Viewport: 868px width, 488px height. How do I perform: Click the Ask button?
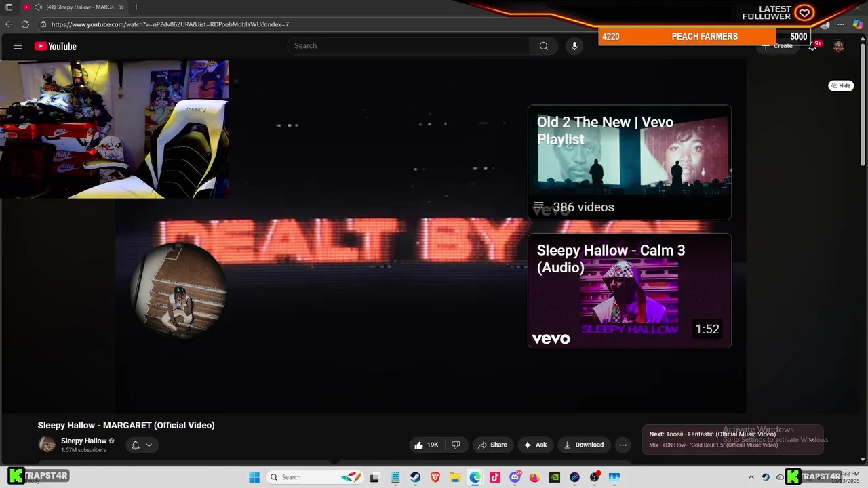(x=534, y=445)
